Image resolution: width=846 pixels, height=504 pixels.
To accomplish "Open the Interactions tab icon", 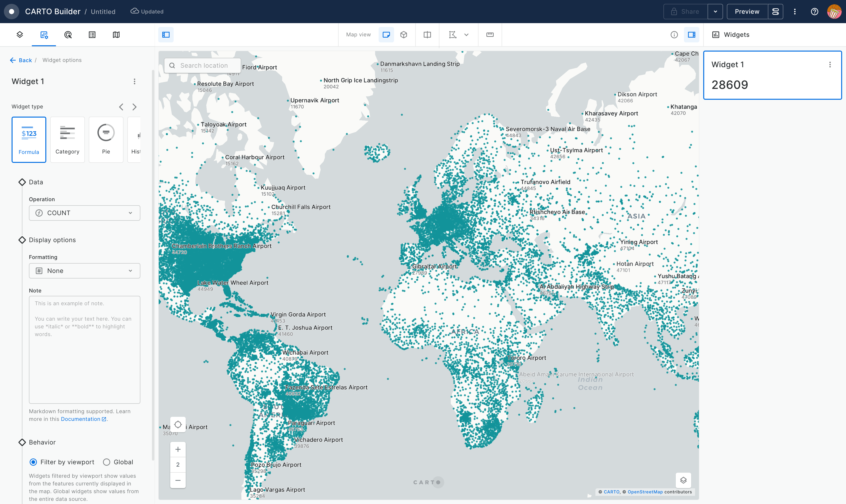I will [x=68, y=35].
